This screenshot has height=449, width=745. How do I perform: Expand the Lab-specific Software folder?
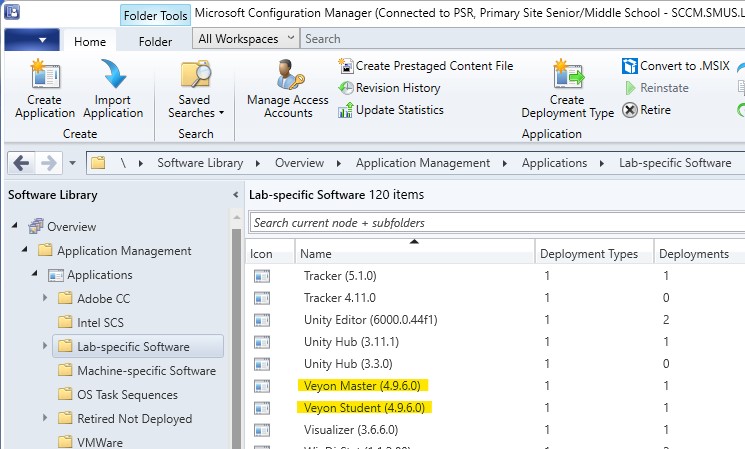(x=45, y=346)
